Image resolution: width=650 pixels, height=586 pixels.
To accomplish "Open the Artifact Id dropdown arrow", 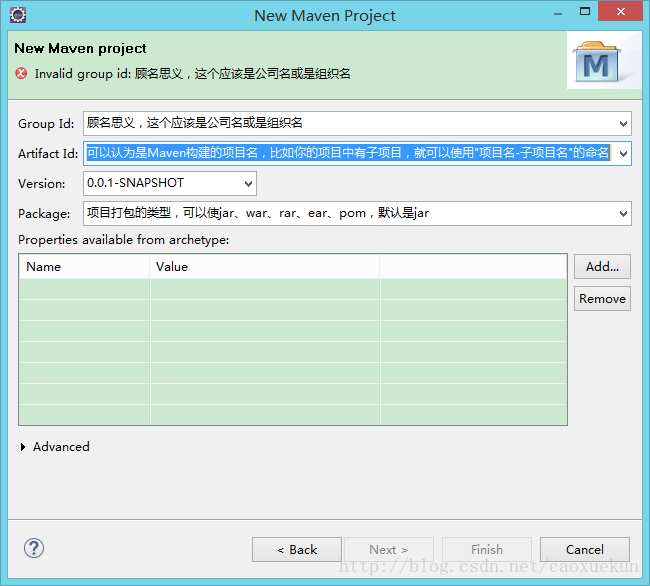I will (x=623, y=154).
